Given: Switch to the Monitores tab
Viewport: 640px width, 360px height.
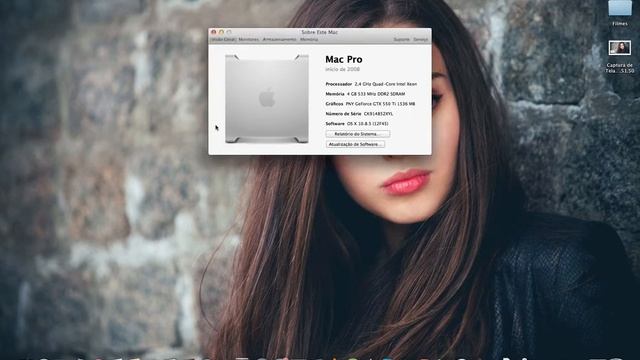Looking at the screenshot, I should click(249, 40).
